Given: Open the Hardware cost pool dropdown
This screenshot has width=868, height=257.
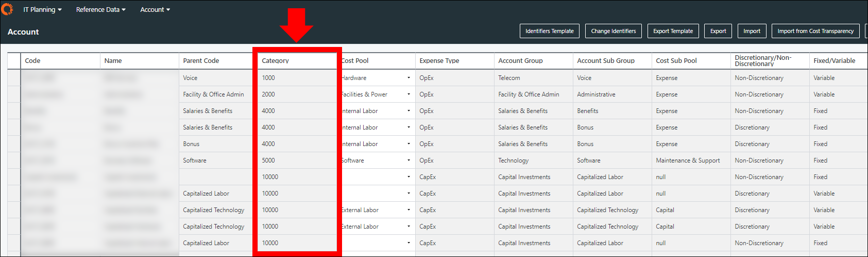Looking at the screenshot, I should (x=409, y=78).
